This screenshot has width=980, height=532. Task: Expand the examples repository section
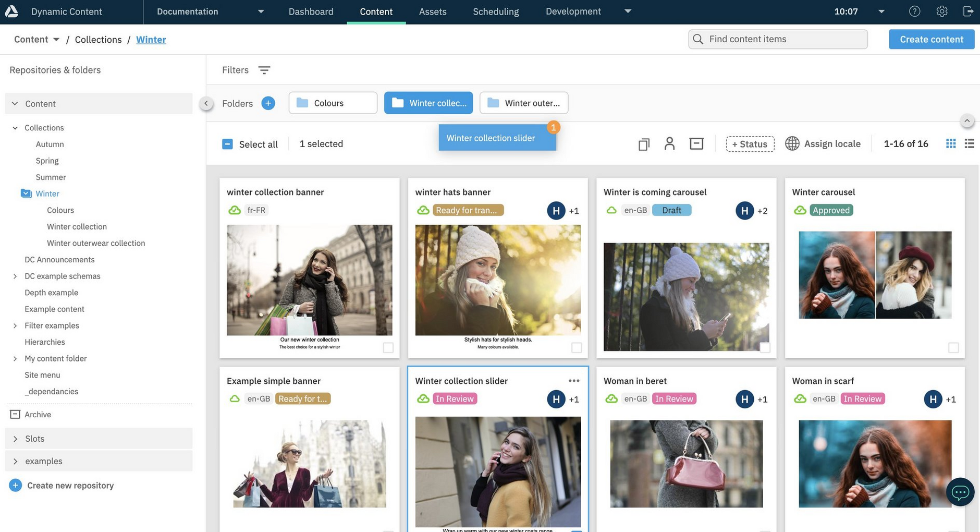(x=15, y=461)
